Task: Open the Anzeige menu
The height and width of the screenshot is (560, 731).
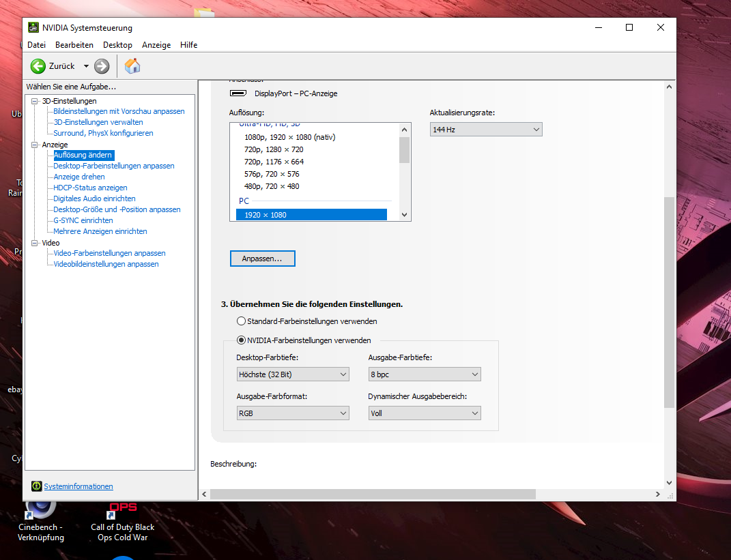Action: click(156, 45)
